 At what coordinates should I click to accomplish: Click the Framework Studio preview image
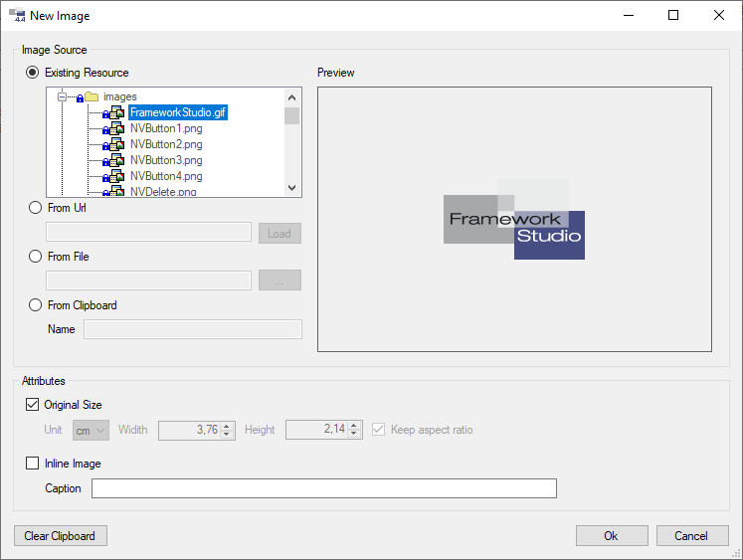pyautogui.click(x=514, y=219)
